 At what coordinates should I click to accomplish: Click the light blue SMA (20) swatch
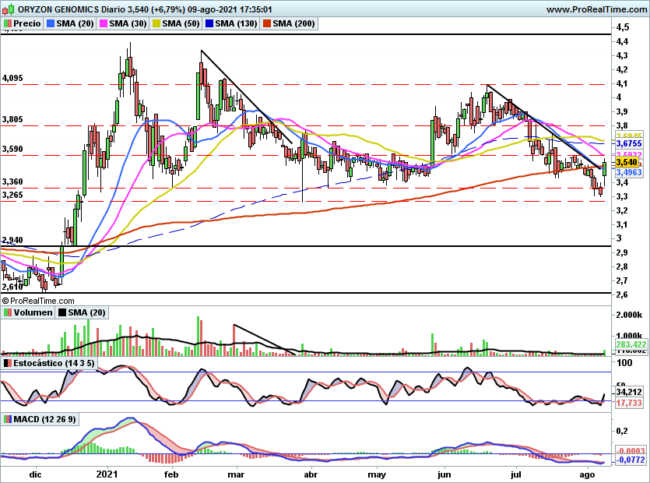(x=51, y=24)
